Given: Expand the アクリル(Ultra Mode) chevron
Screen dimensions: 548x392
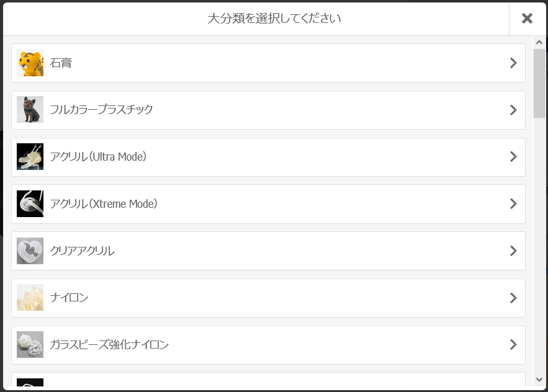Looking at the screenshot, I should (x=513, y=156).
